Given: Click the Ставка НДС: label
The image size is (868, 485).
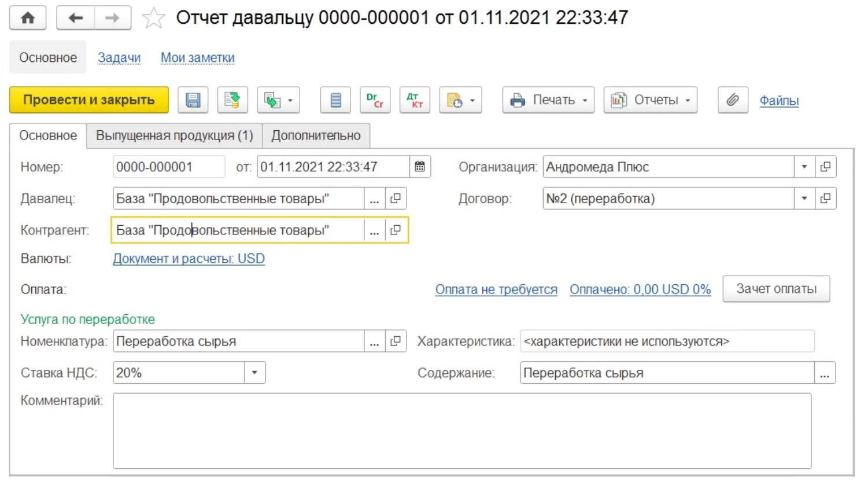Looking at the screenshot, I should [59, 373].
